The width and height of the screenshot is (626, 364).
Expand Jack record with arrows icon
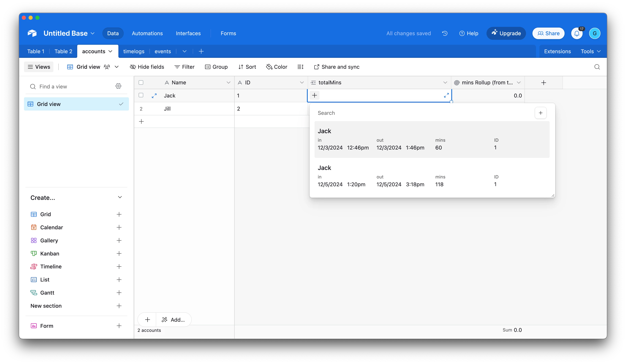(154, 96)
